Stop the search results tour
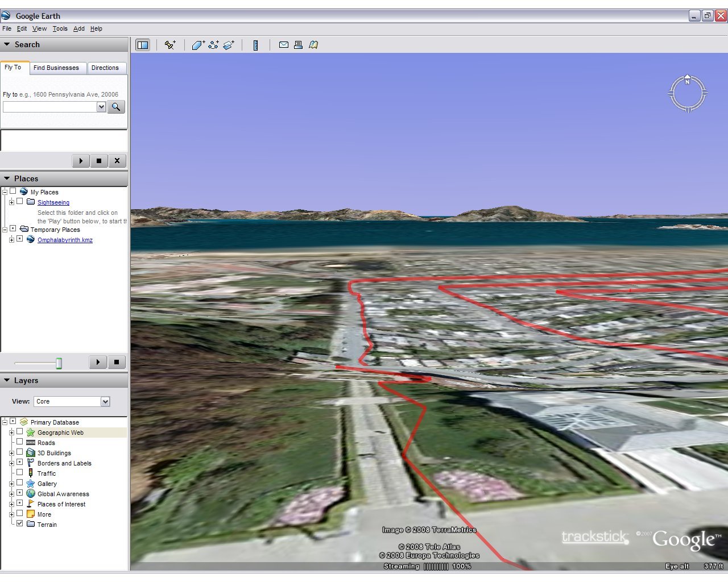 [99, 161]
